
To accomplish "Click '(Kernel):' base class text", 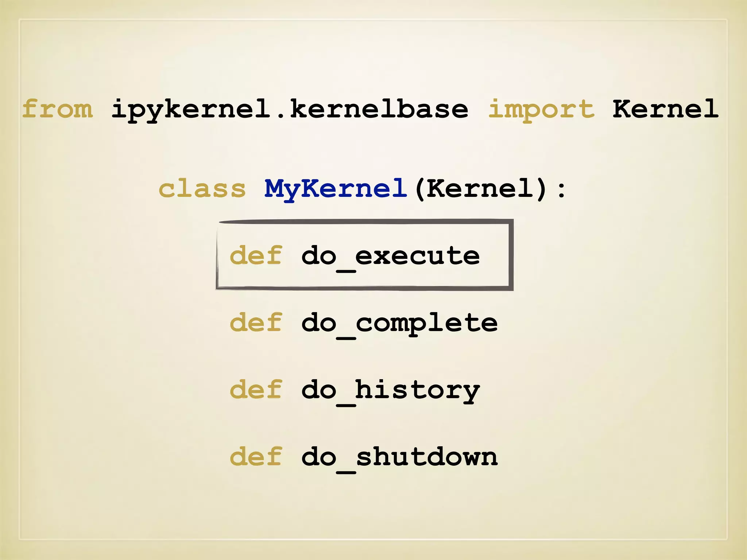I will [490, 189].
